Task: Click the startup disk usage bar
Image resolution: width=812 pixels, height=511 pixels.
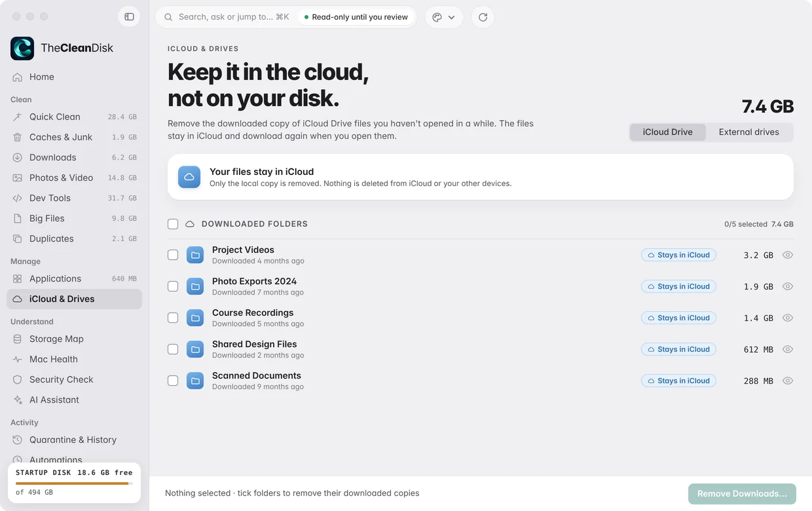Action: click(x=74, y=483)
